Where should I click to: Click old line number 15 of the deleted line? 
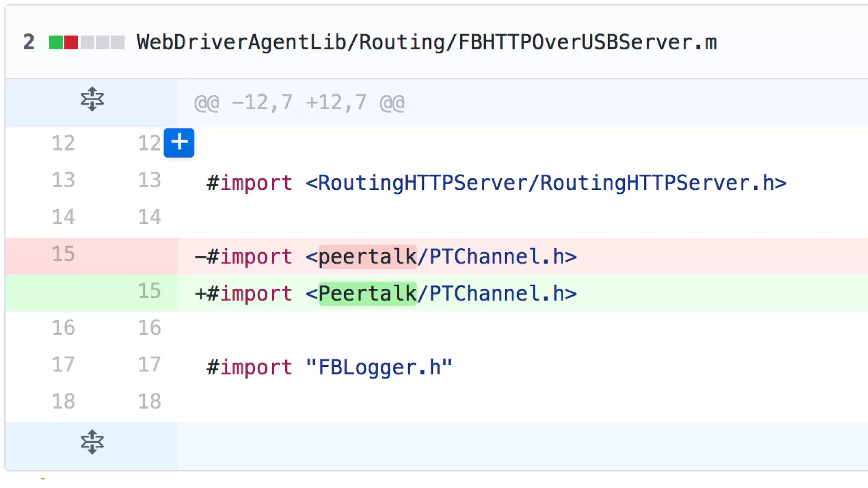coord(63,254)
